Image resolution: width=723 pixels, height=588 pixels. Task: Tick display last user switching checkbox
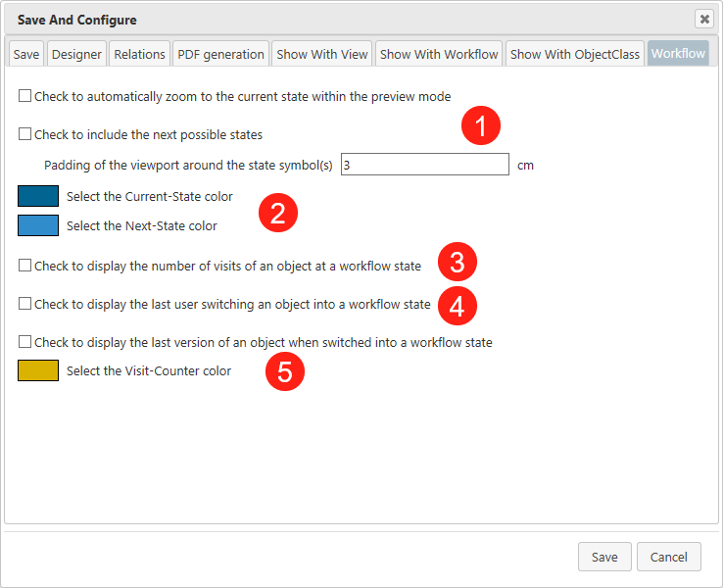24,304
